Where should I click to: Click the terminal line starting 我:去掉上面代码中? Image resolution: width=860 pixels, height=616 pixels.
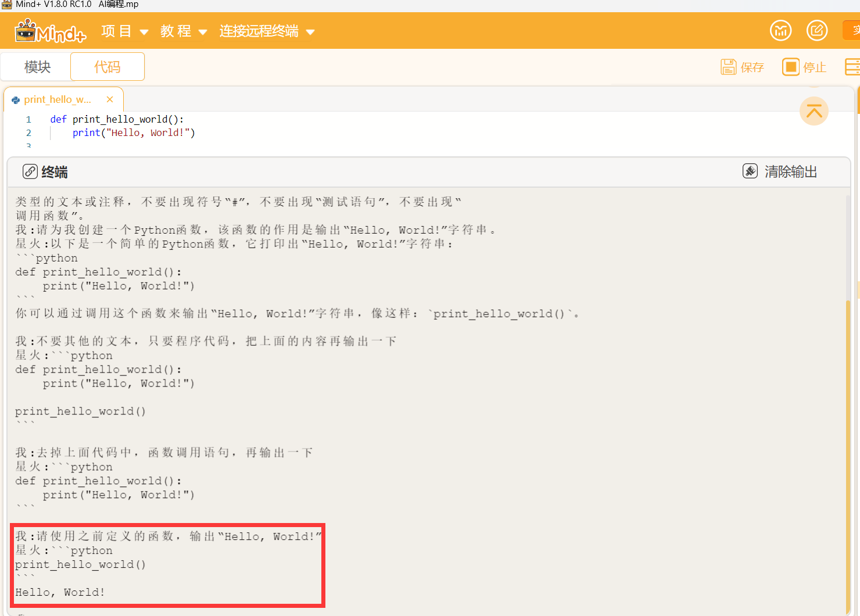click(x=164, y=452)
